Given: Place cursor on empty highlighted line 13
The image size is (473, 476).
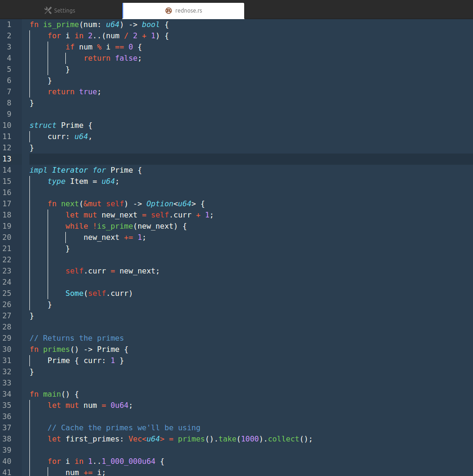Looking at the screenshot, I should pos(251,159).
